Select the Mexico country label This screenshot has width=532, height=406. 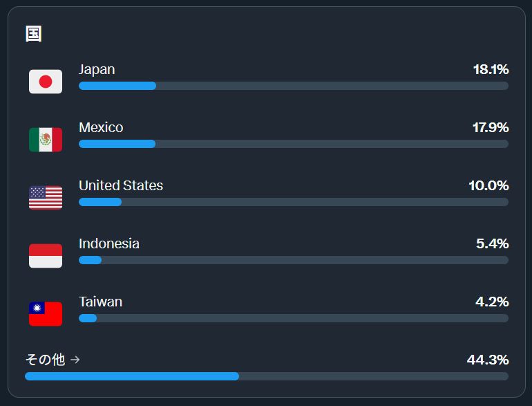pos(101,127)
